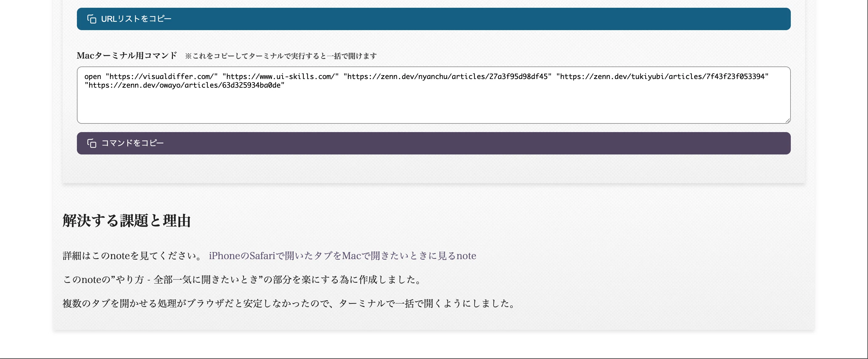Open the iPhoneのSafariで開いたタブ note link
Screen dimensions: 868x359
342,256
